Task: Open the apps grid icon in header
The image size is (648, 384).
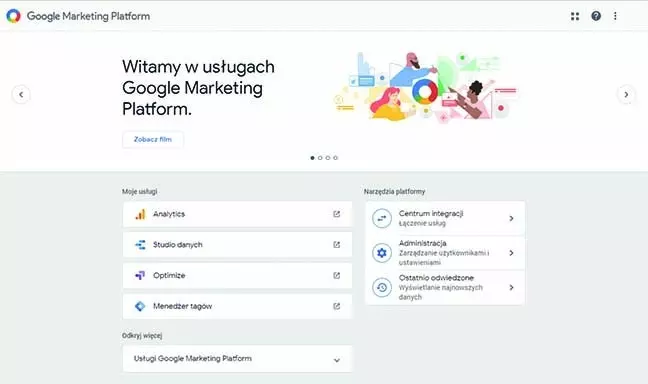Action: pos(575,16)
